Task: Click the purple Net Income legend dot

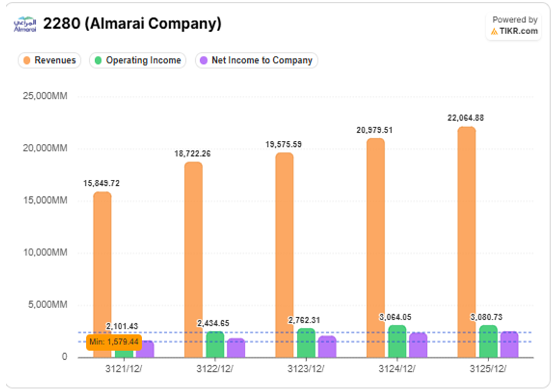Action: click(x=204, y=60)
